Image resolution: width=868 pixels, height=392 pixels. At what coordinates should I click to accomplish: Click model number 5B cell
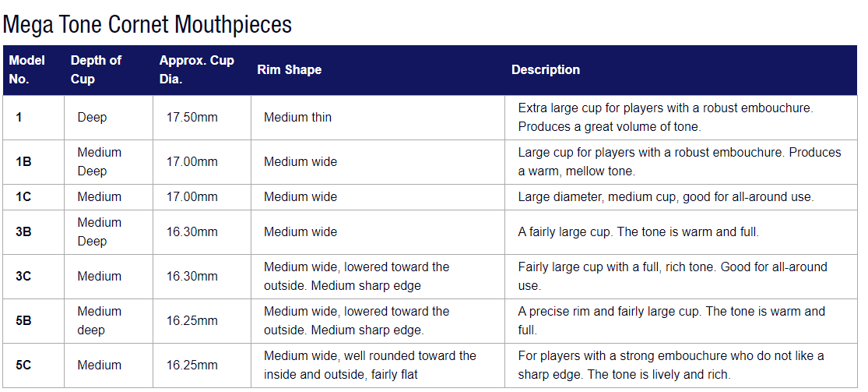23,320
